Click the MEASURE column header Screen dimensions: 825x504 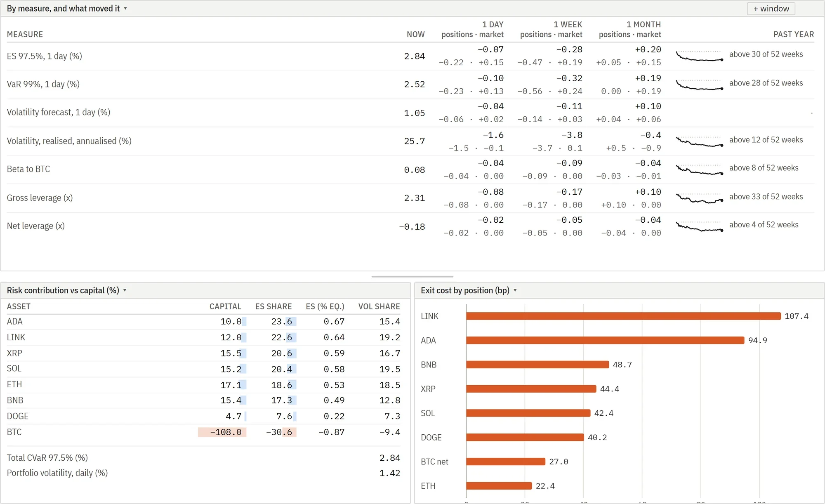point(25,34)
